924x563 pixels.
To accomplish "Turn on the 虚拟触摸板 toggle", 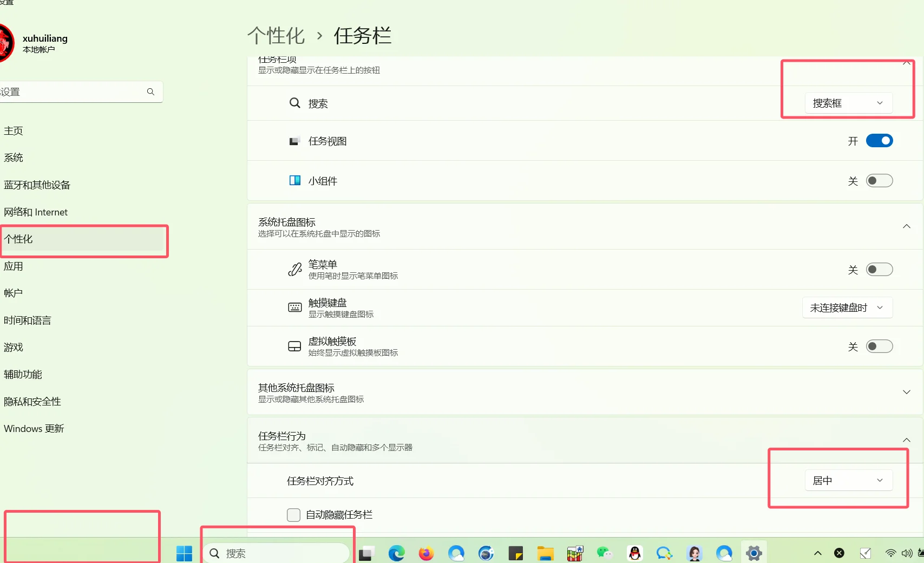I will point(879,346).
